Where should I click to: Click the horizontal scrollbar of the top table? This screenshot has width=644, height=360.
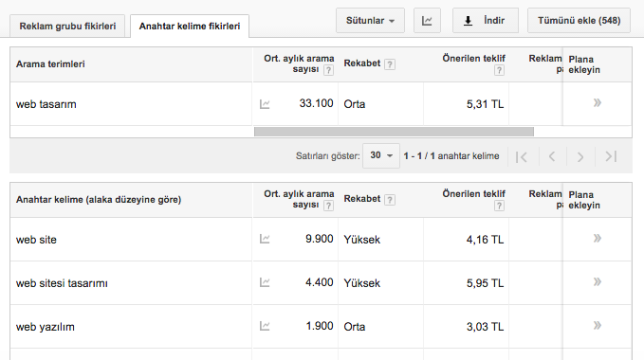394,132
